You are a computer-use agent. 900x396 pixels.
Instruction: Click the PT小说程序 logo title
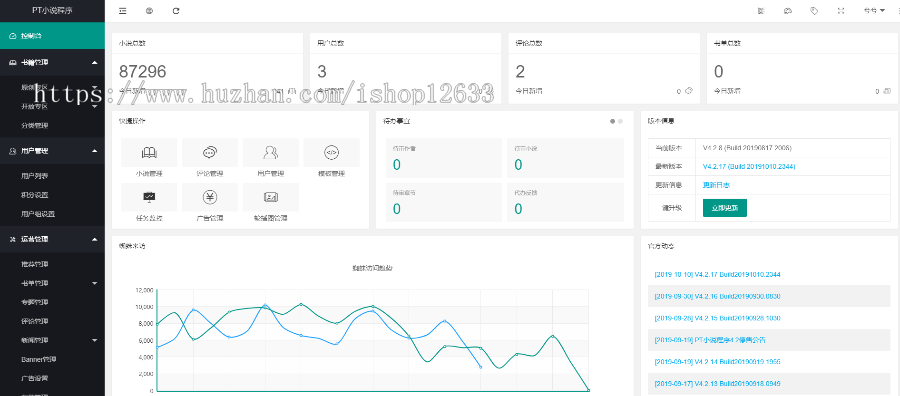point(52,11)
